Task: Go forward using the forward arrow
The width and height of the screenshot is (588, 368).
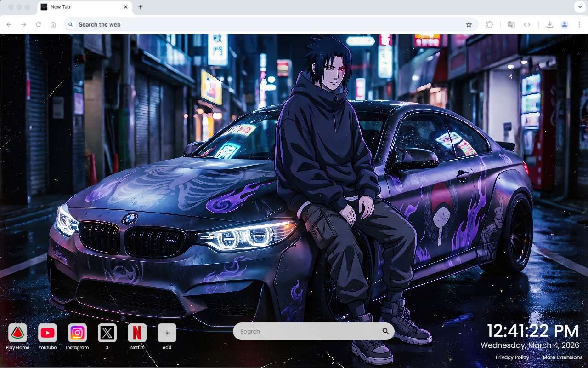Action: coord(24,24)
